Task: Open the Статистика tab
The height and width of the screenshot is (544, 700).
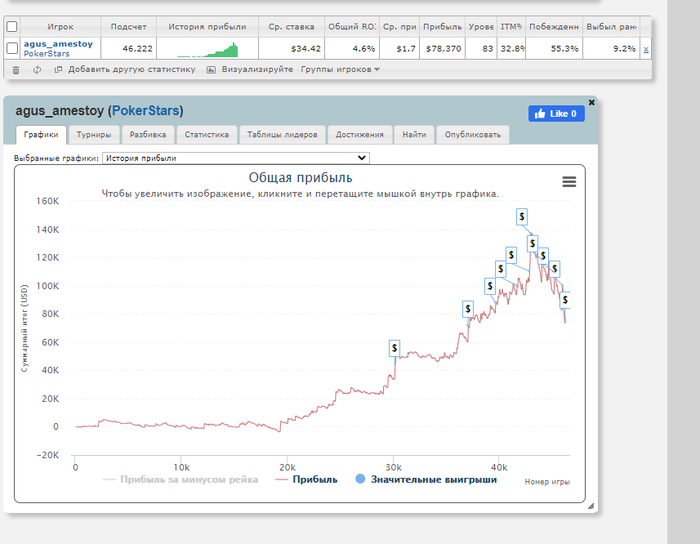Action: pyautogui.click(x=207, y=135)
